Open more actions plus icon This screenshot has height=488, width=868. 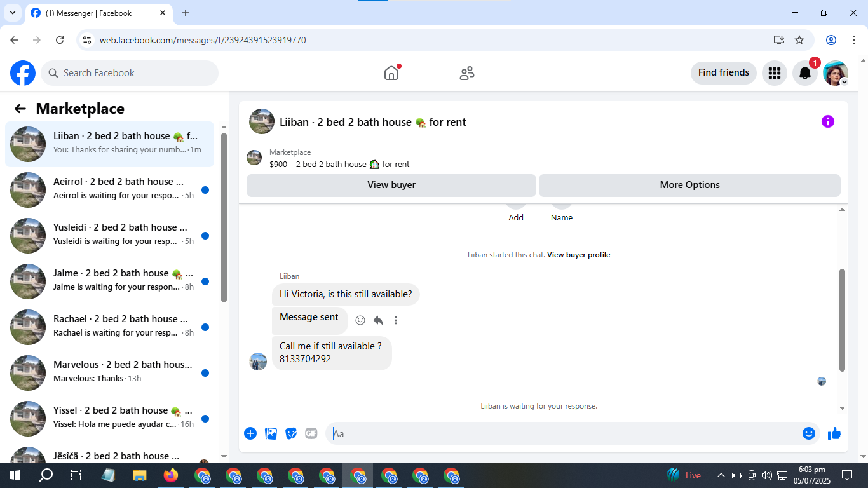point(250,433)
